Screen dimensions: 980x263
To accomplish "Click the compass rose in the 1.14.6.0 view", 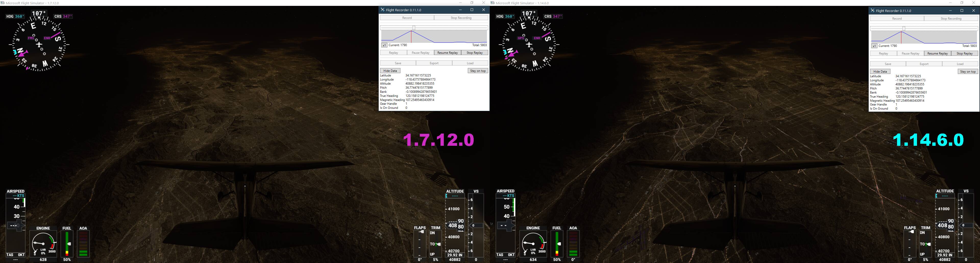I will point(529,44).
